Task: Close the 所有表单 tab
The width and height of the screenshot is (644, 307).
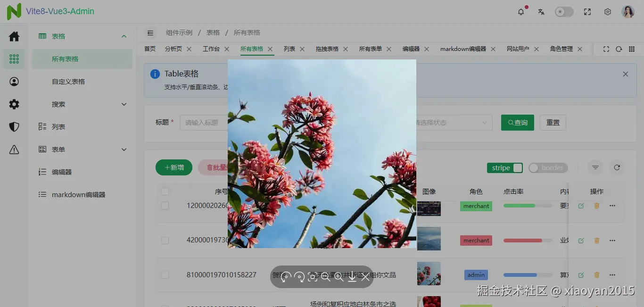Action: pos(389,49)
